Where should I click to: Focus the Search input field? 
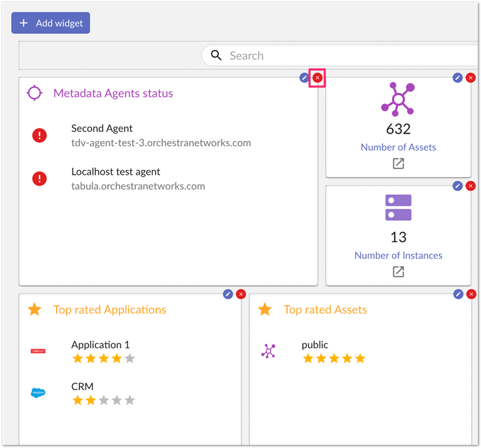[339, 56]
